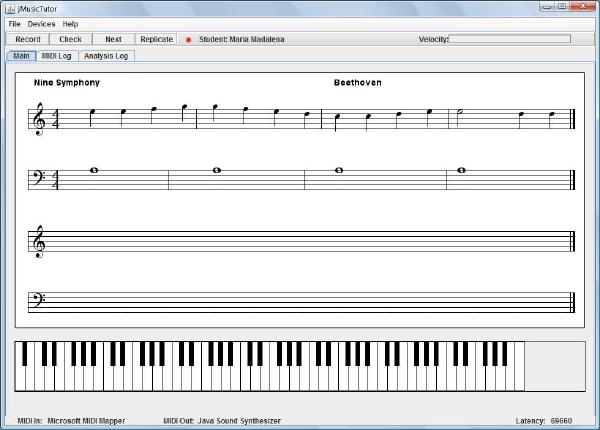Click the Next button
The image size is (600, 430).
point(113,39)
